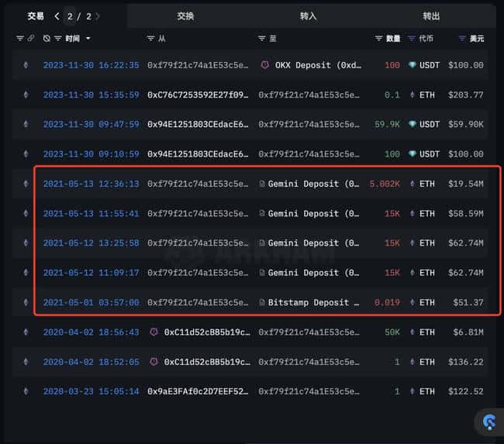Viewport: 504px width, 444px height.
Task: Open recipient 0xf79f21c74a1E53c5e on 15:35:59 row
Action: (x=309, y=95)
